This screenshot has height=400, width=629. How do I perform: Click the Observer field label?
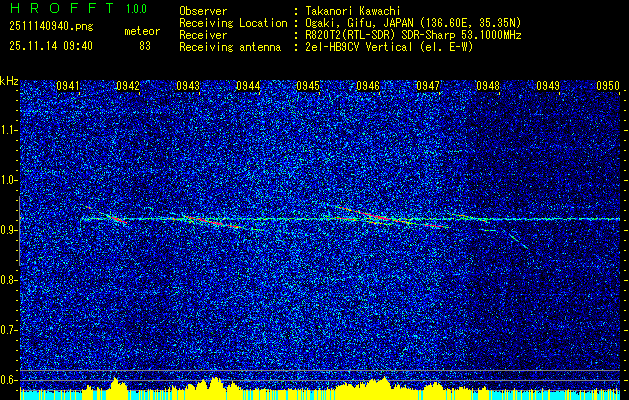coord(203,11)
